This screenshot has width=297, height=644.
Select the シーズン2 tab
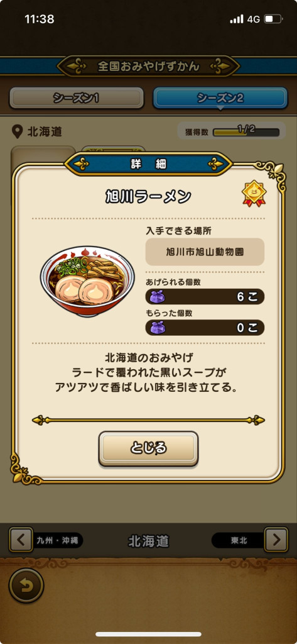point(220,97)
